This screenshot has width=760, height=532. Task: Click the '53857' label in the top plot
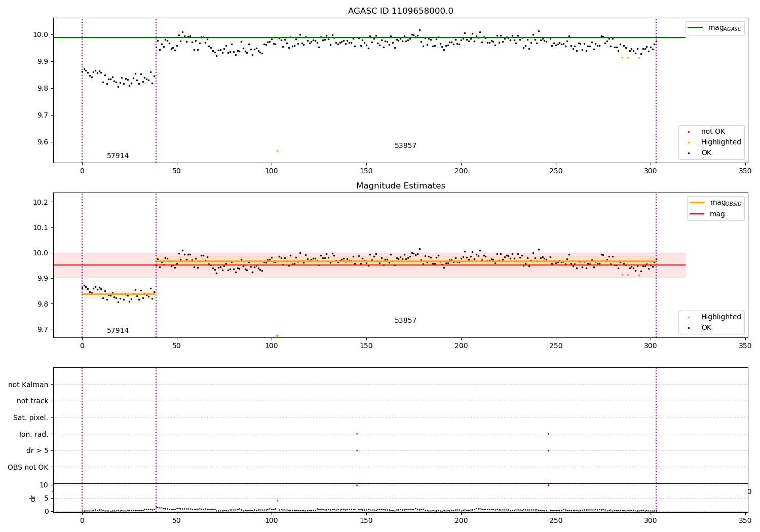[x=405, y=146]
